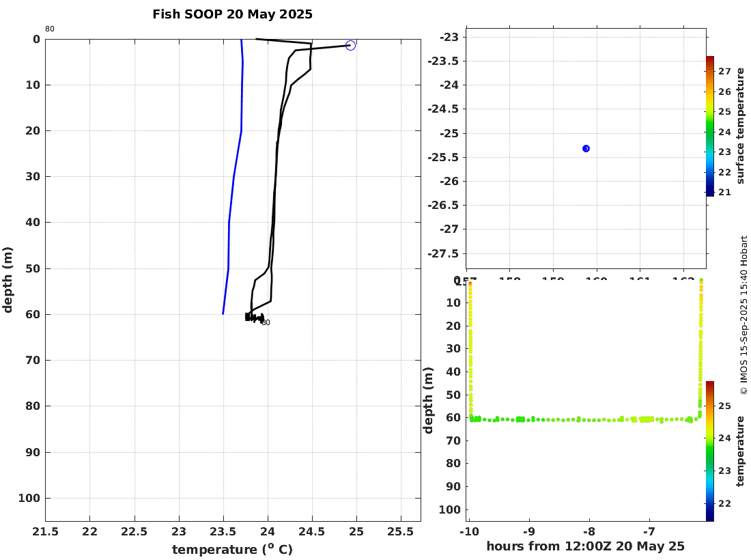
Task: Click the '-7' hours tick label
Action: [649, 532]
